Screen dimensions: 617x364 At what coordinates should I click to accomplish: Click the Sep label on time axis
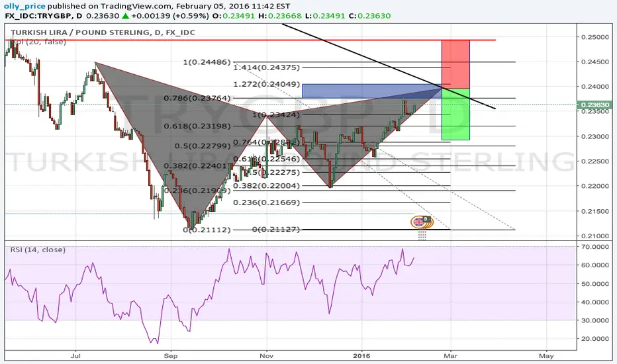click(x=171, y=356)
